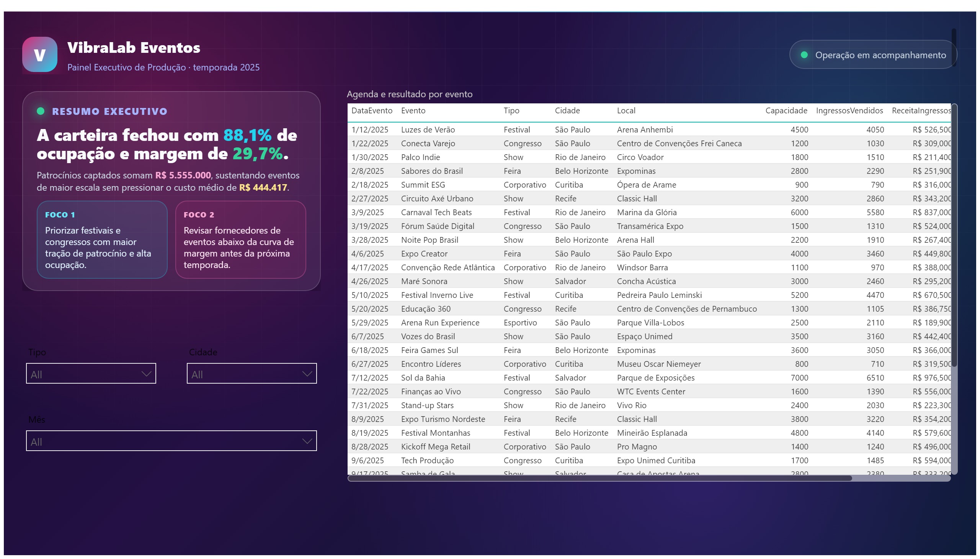
Task: Sort by IngressosVendidos column header
Action: 849,111
